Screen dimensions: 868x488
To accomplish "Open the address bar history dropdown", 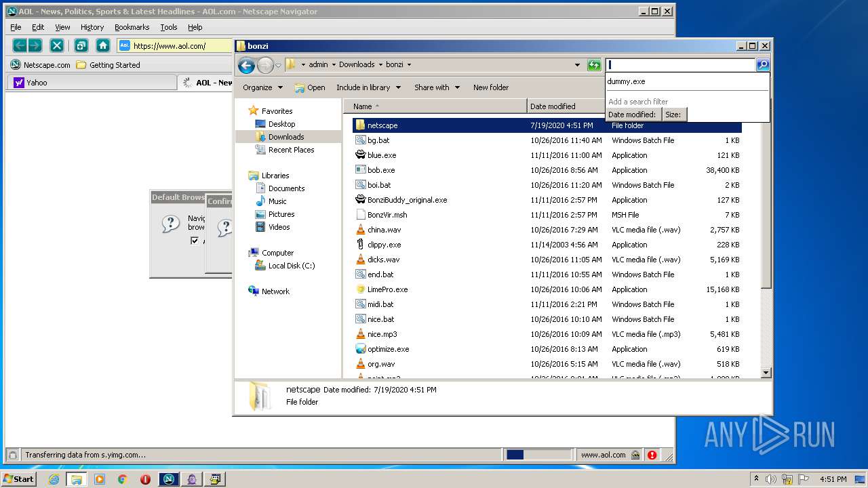I will click(577, 65).
